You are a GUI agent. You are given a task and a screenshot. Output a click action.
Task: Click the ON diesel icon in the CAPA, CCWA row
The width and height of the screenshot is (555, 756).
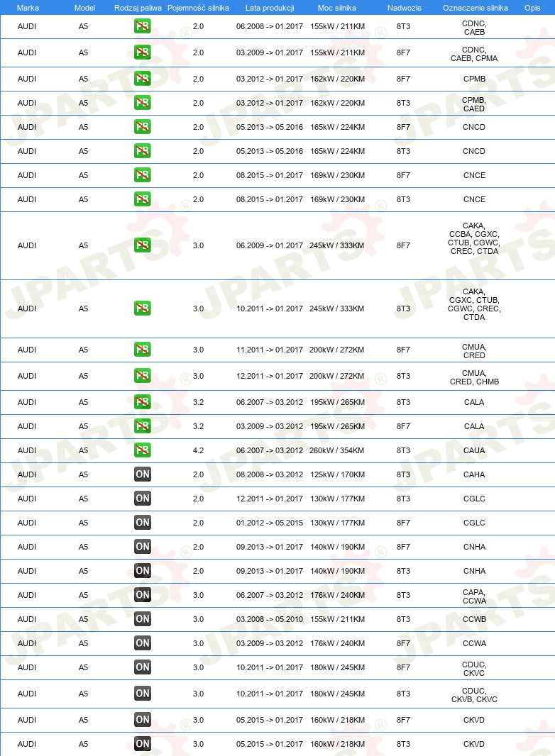(143, 595)
